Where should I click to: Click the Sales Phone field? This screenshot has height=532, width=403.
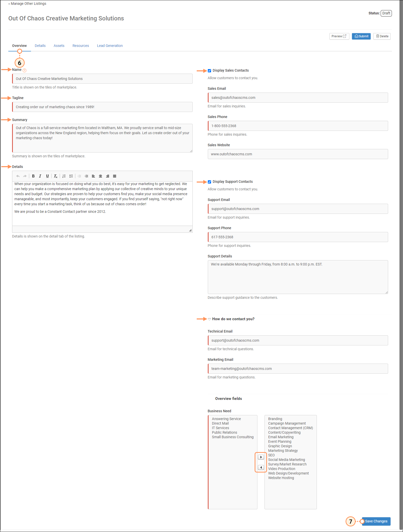(298, 126)
